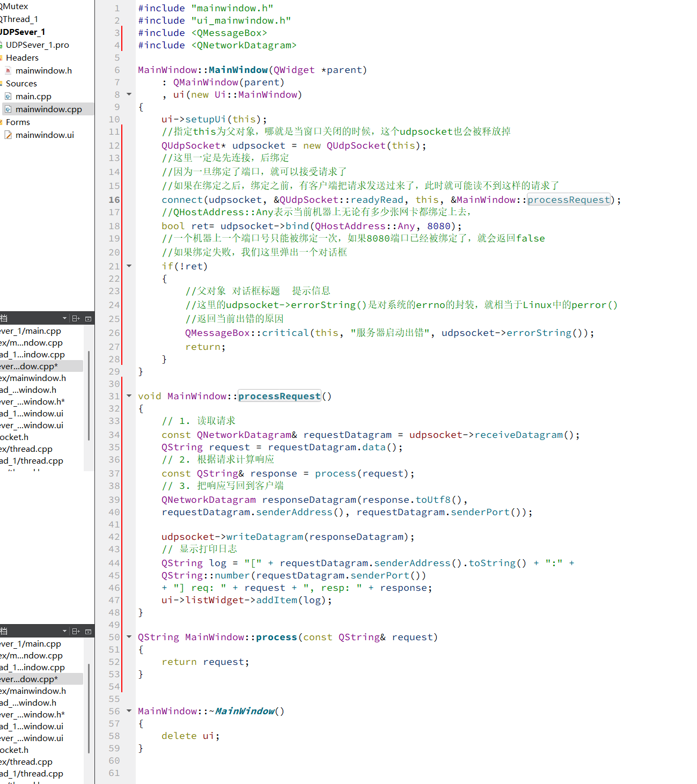Click highlighted processRequest in connect call
Viewport: 697px width, 784px height.
(569, 200)
